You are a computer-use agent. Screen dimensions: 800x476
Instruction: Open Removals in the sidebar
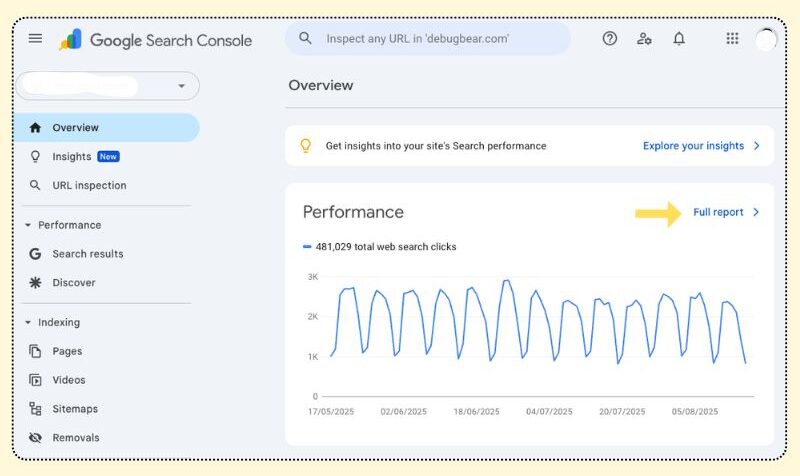(76, 438)
